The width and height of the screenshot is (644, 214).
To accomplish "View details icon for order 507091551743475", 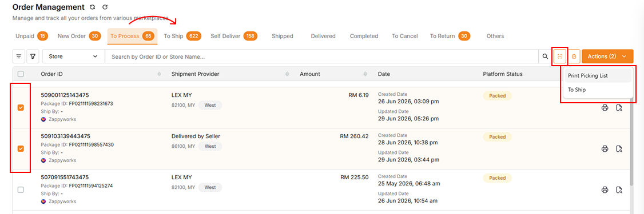I will [619, 190].
